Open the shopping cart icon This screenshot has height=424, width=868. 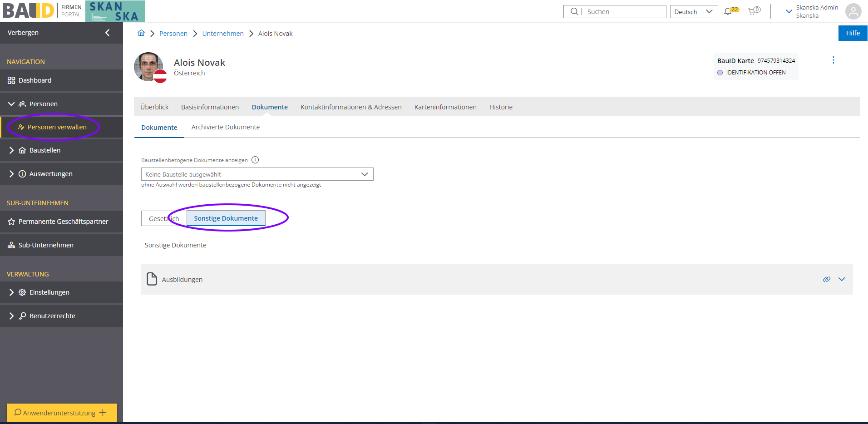click(752, 11)
